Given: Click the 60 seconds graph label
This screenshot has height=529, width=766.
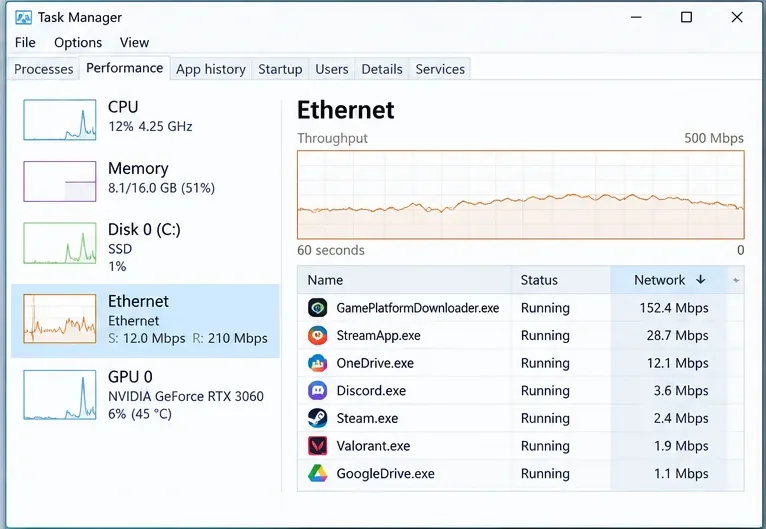Looking at the screenshot, I should coord(331,251).
